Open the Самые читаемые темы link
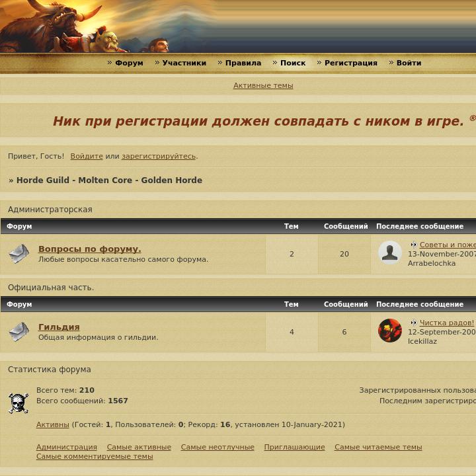Screen dimensions: 476x476 [x=378, y=447]
